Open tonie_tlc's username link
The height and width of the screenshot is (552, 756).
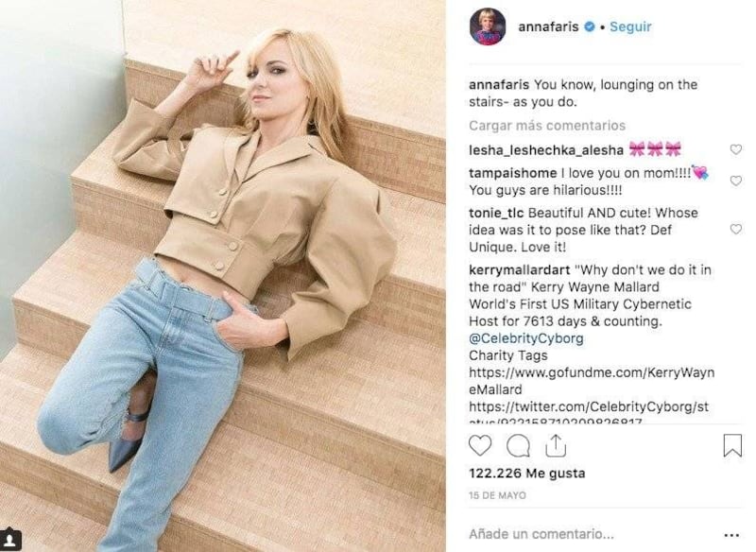point(497,213)
